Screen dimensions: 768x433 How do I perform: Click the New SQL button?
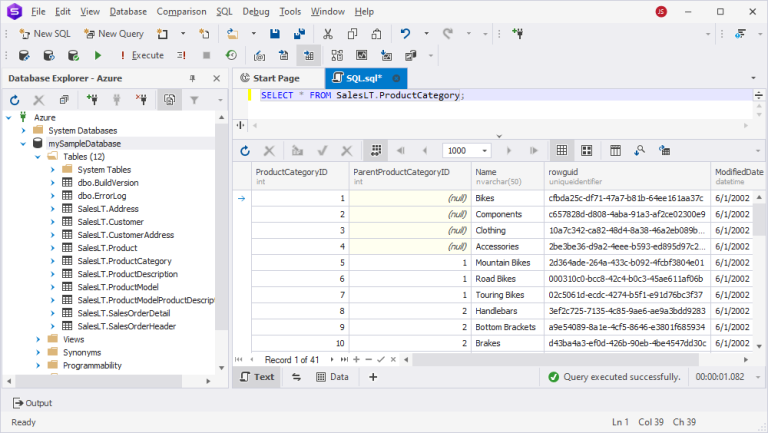tap(45, 34)
